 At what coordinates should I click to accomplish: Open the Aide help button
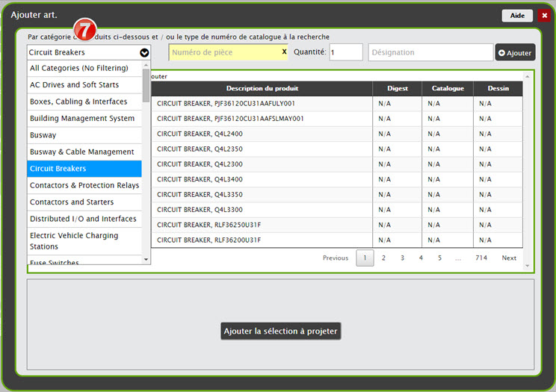pyautogui.click(x=517, y=16)
